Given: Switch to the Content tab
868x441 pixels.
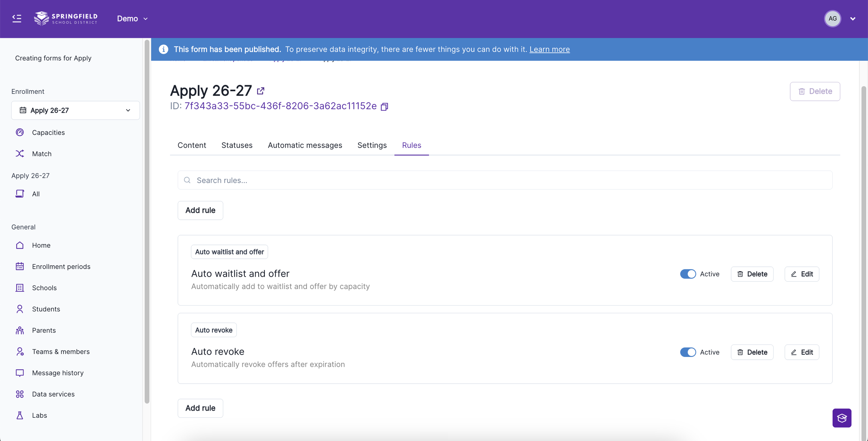Looking at the screenshot, I should click(x=192, y=145).
